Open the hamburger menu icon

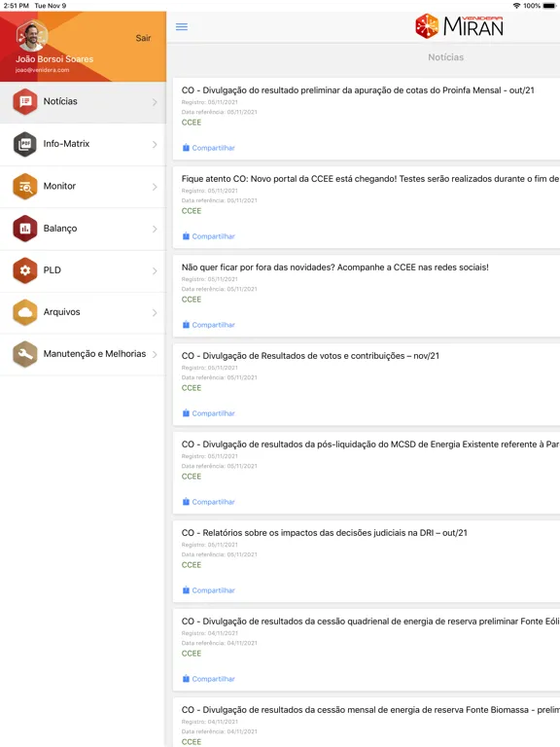point(182,26)
